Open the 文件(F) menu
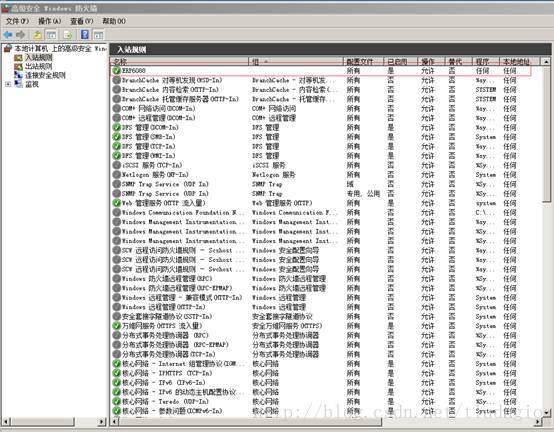This screenshot has height=432, width=554. pyautogui.click(x=17, y=21)
